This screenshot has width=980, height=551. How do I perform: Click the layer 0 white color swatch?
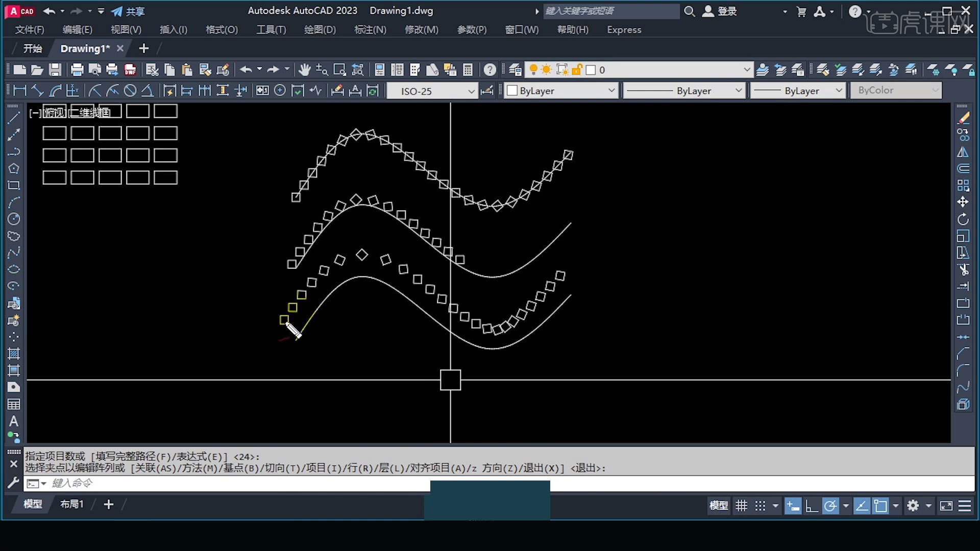coord(591,70)
